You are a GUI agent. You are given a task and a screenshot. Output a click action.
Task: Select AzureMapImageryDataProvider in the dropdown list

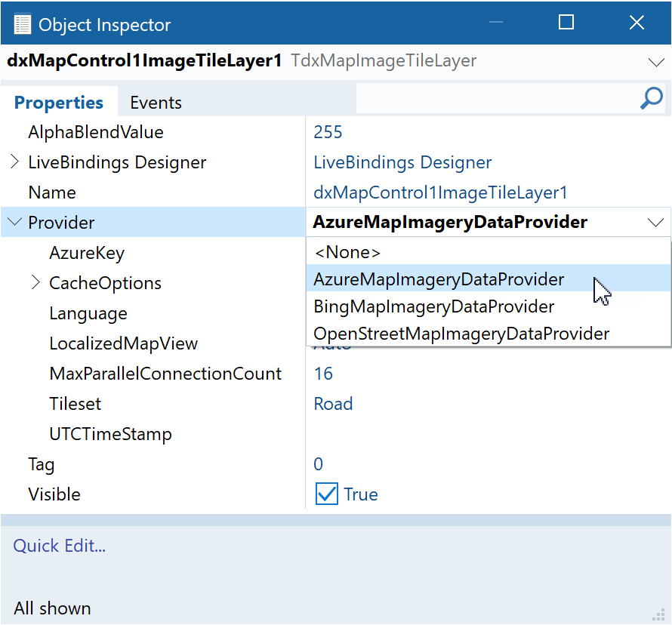click(489, 279)
